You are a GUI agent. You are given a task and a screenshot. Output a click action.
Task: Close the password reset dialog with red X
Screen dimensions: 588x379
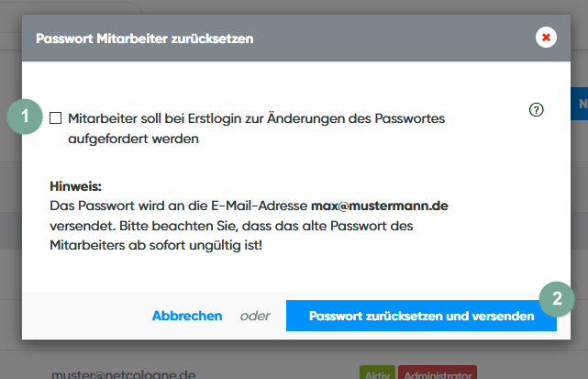pyautogui.click(x=547, y=38)
